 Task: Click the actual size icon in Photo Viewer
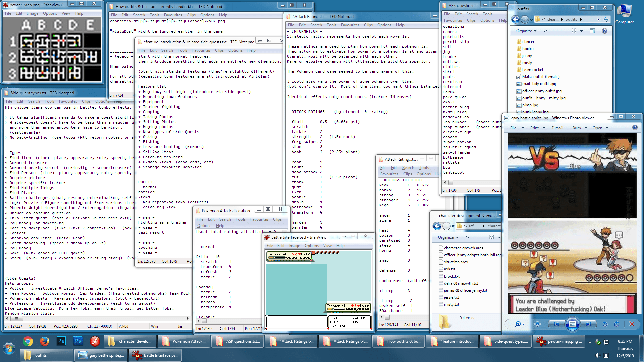click(537, 324)
